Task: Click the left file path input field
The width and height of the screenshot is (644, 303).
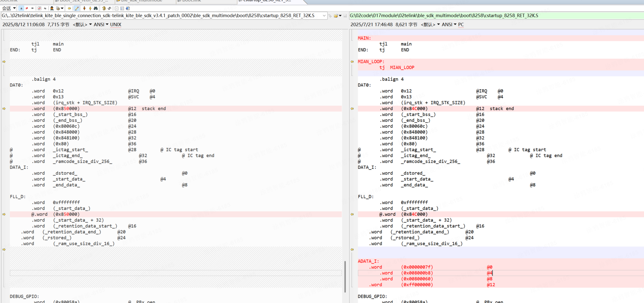Action: [x=161, y=16]
